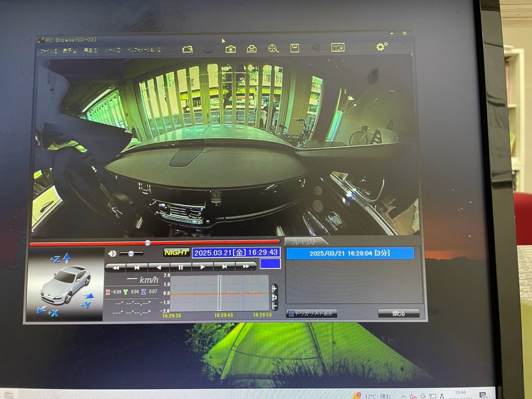This screenshot has width=532, height=399.
Task: Click the network icon in taskbar tray
Action: [x=433, y=396]
